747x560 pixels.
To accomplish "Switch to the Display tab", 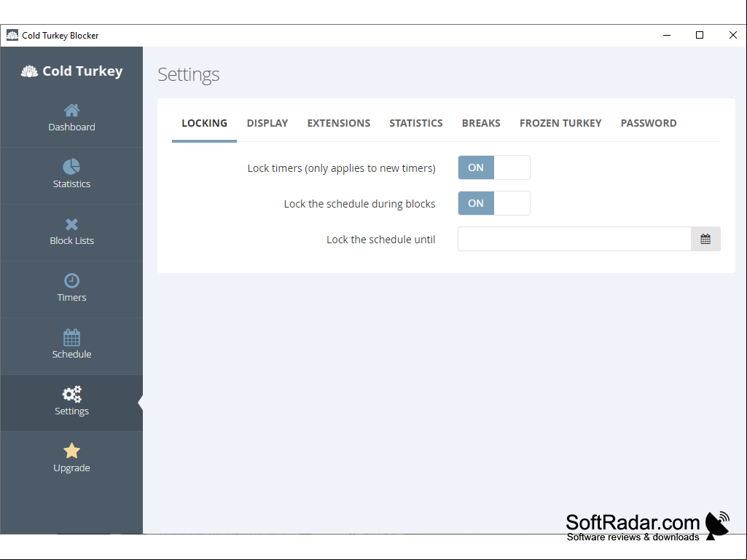I will pos(267,123).
